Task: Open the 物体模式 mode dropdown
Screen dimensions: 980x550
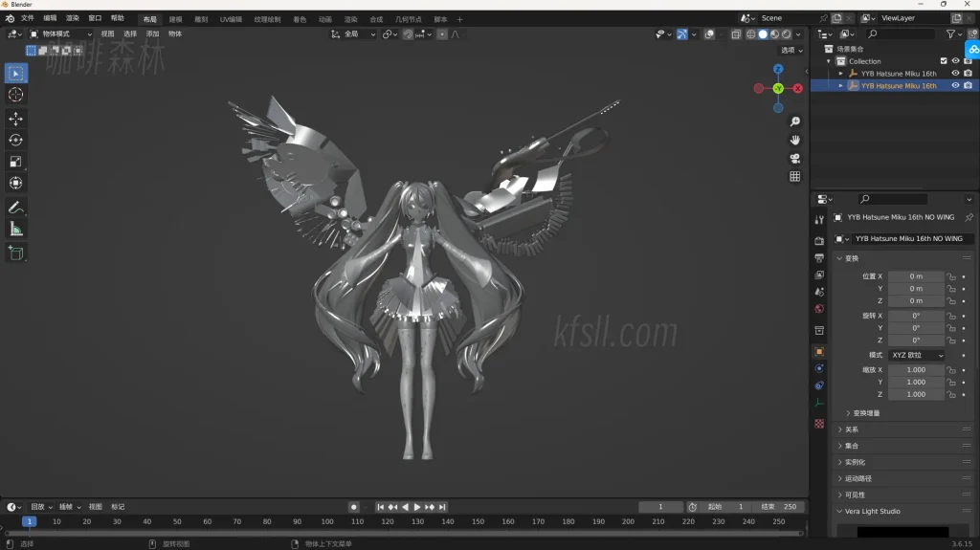Action: tap(61, 33)
